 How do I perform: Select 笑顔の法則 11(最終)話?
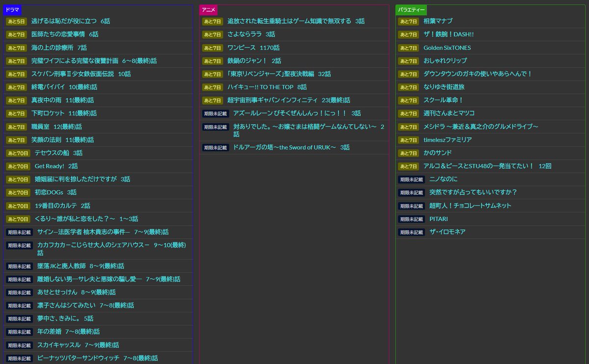(63, 140)
